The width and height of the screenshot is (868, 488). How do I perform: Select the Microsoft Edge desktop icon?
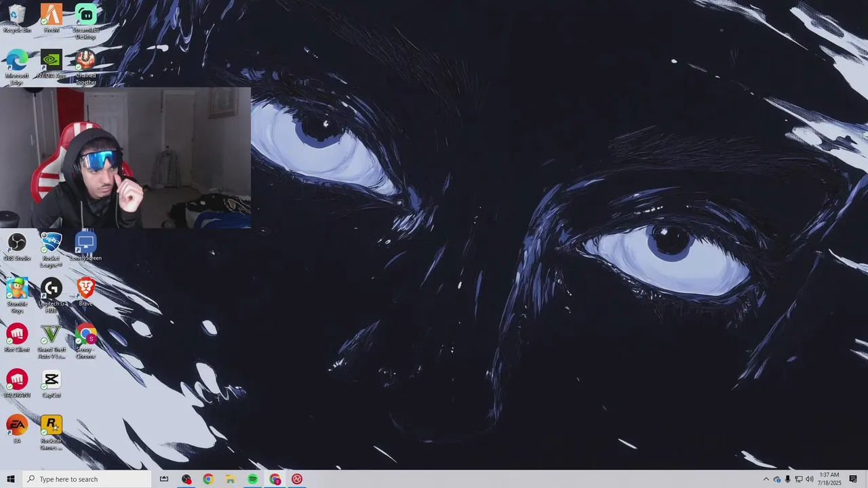(x=17, y=67)
